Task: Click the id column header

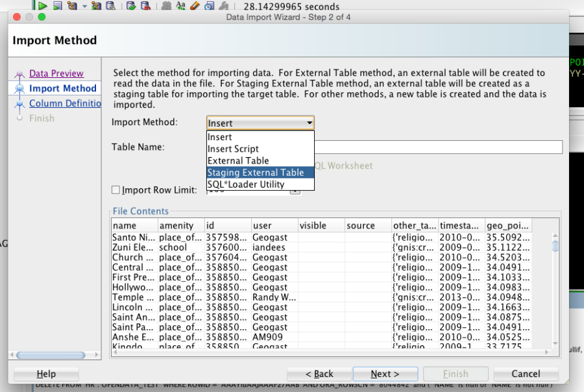Action: coord(228,225)
